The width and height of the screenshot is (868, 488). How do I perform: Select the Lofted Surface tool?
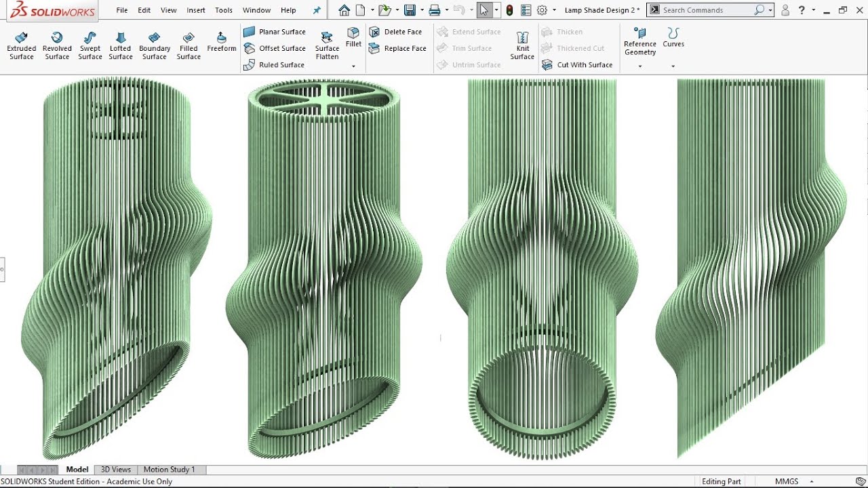121,46
